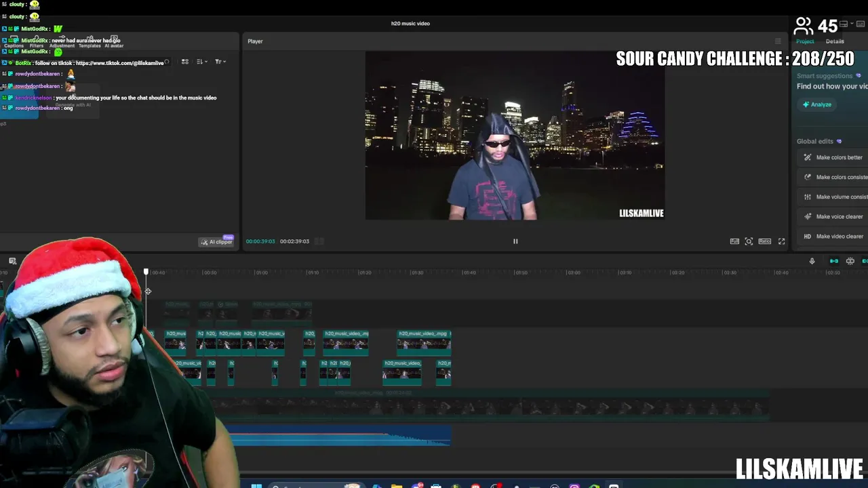Click the video preview in the Player
This screenshot has width=868, height=488.
[515, 136]
